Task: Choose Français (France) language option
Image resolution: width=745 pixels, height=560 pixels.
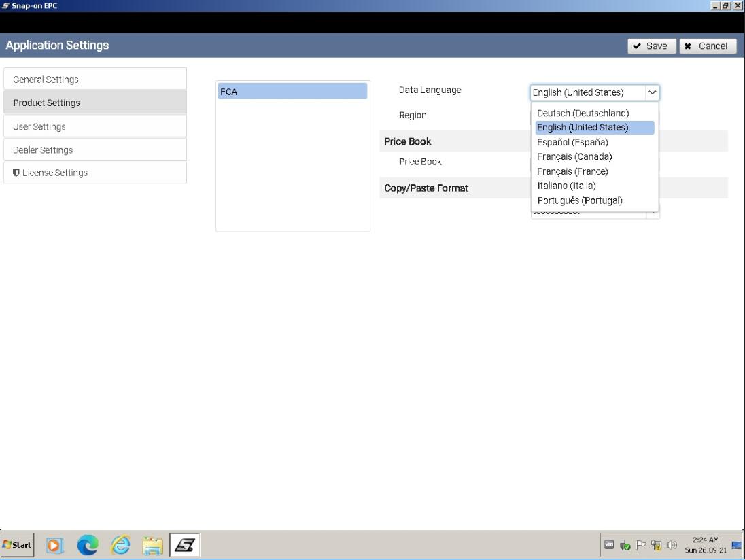Action: point(594,171)
